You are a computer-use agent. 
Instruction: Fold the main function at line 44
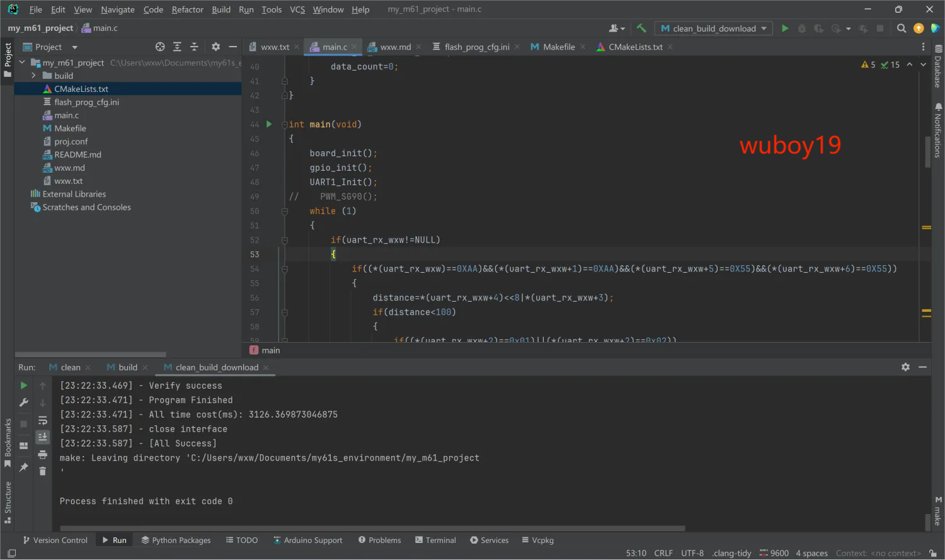click(x=285, y=125)
